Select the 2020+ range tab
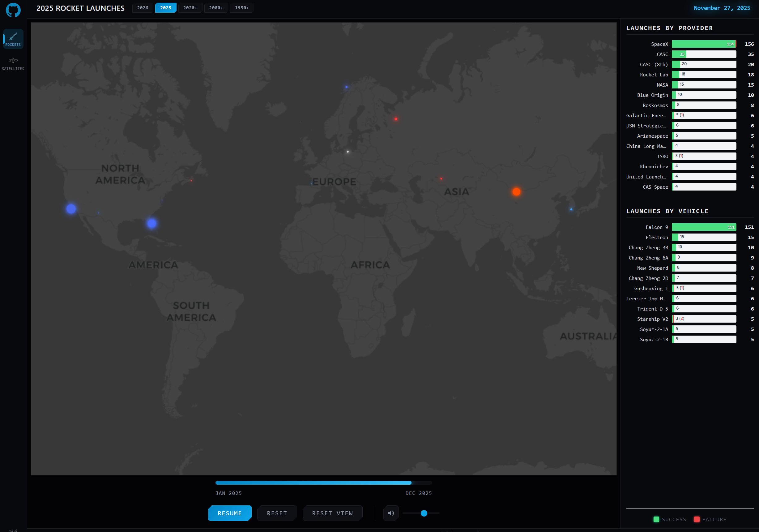This screenshot has height=532, width=759. tap(190, 8)
